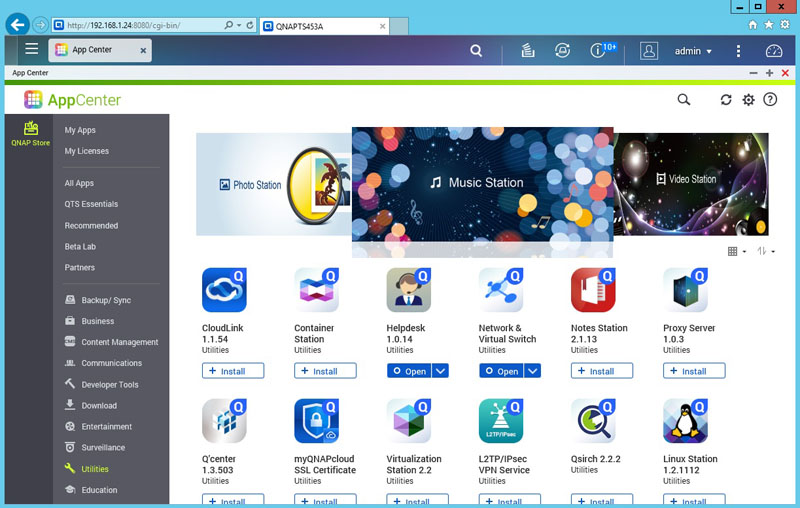Expand Helpdesk Open button dropdown arrow

click(x=440, y=371)
